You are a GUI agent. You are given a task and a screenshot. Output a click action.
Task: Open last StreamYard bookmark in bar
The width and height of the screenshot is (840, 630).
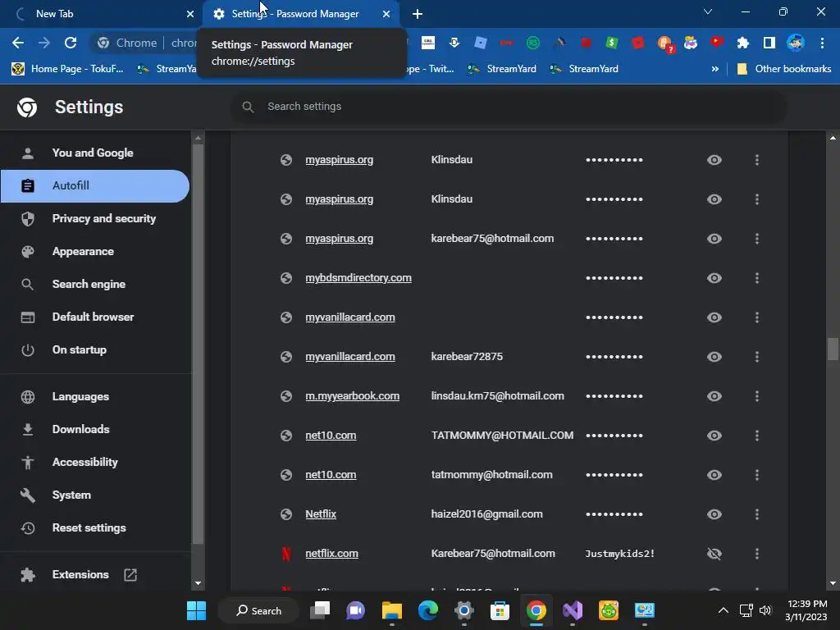(584, 69)
